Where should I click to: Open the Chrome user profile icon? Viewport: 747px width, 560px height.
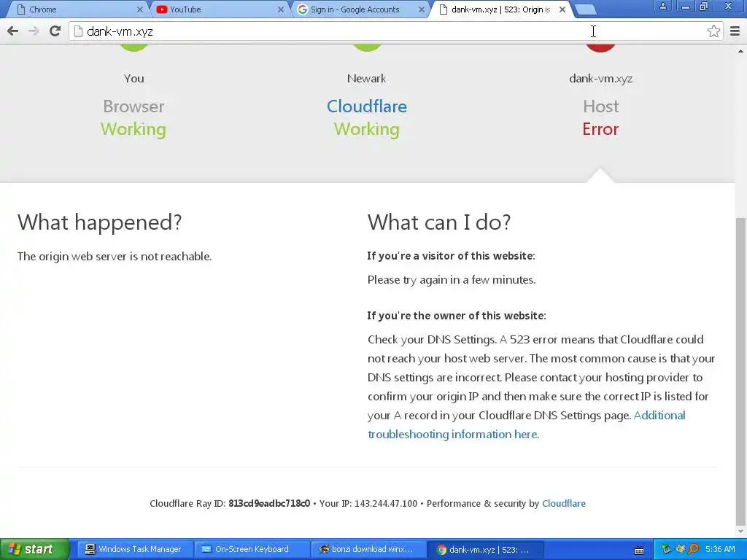(x=662, y=6)
